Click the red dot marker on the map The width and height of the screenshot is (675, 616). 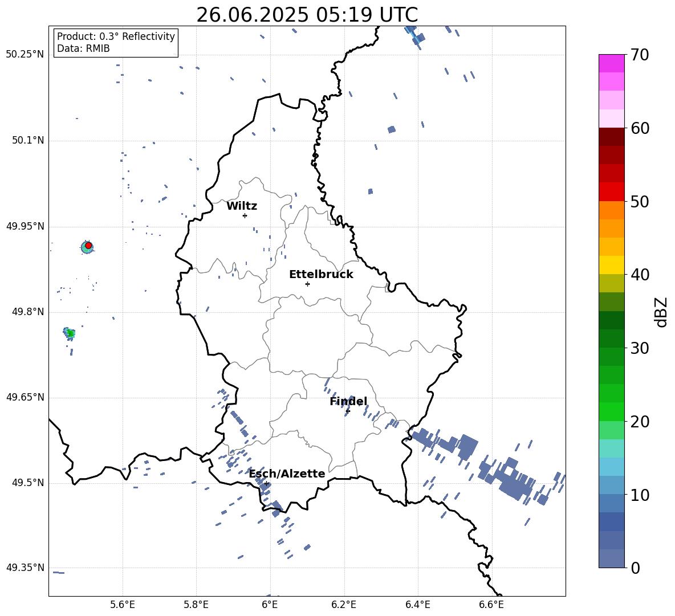[x=88, y=246]
